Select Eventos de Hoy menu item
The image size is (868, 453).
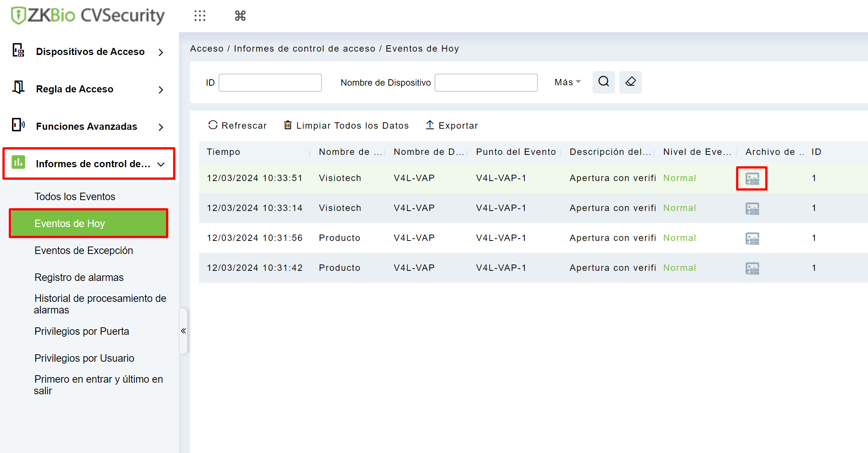89,223
